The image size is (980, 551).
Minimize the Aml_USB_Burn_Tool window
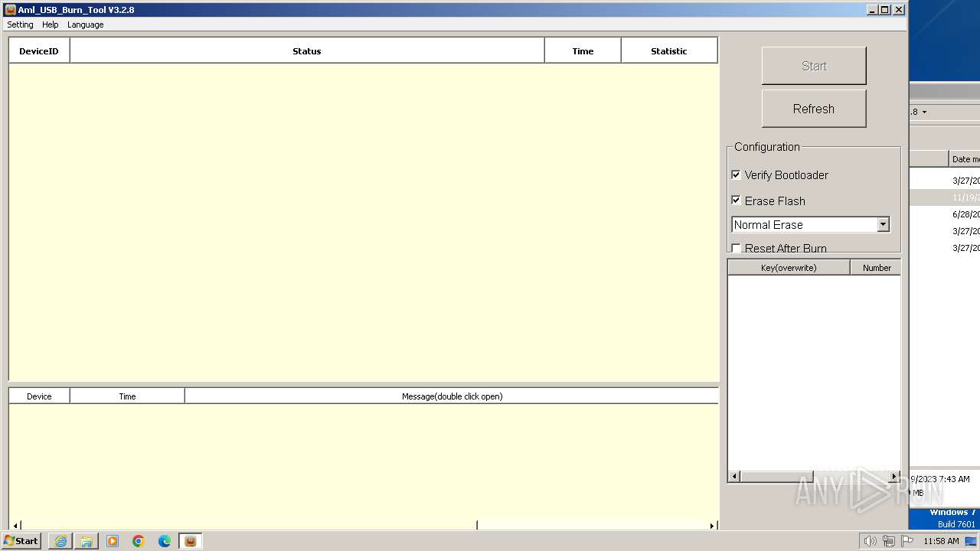point(872,10)
